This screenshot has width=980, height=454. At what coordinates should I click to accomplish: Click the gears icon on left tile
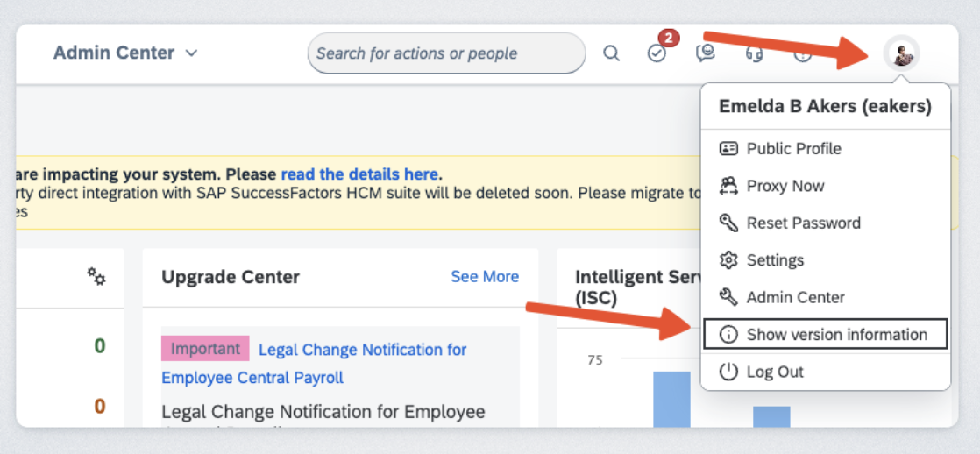tap(96, 277)
